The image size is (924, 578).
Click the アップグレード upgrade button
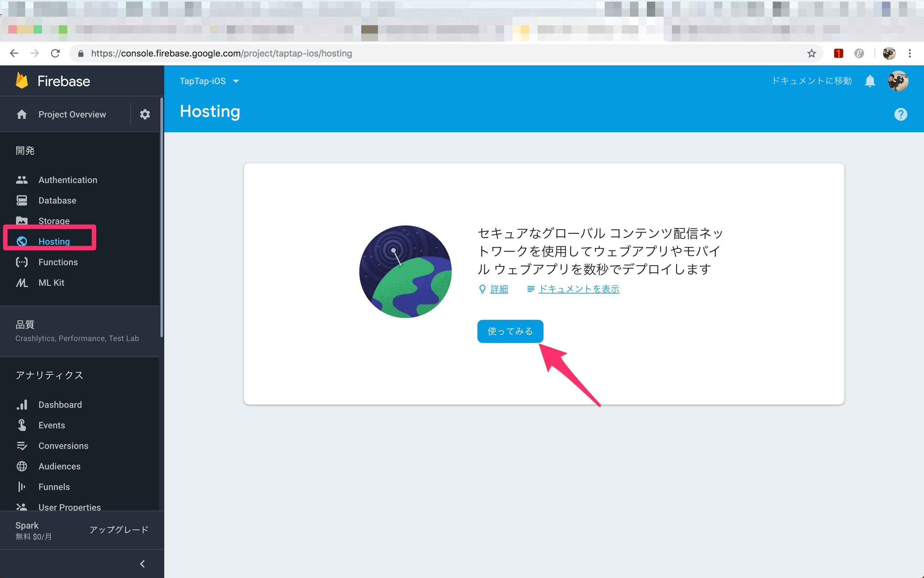119,530
